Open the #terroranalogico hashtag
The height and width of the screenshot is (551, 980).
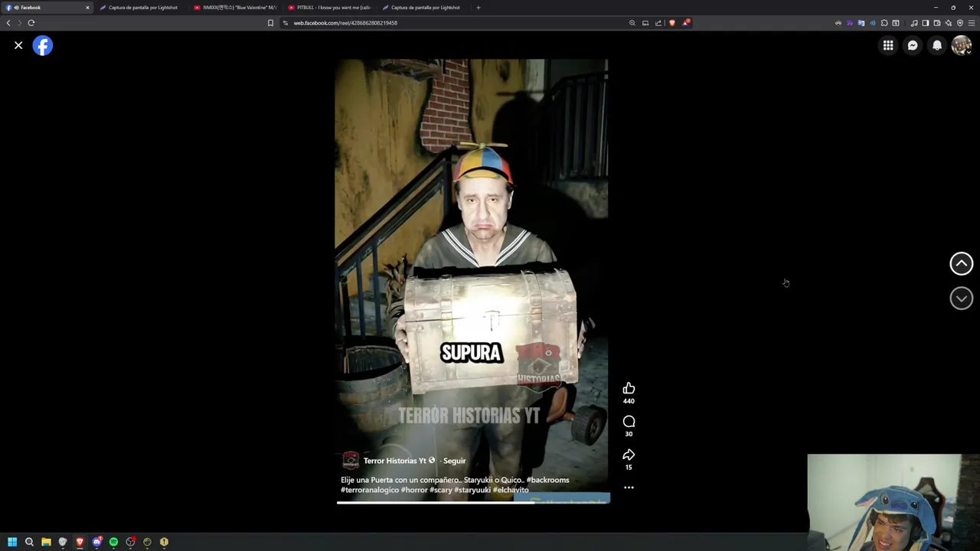click(x=370, y=490)
